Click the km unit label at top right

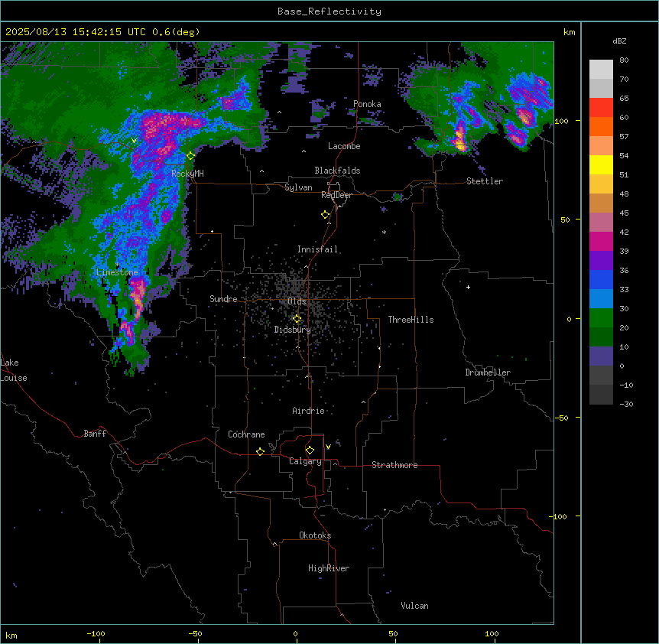point(569,32)
